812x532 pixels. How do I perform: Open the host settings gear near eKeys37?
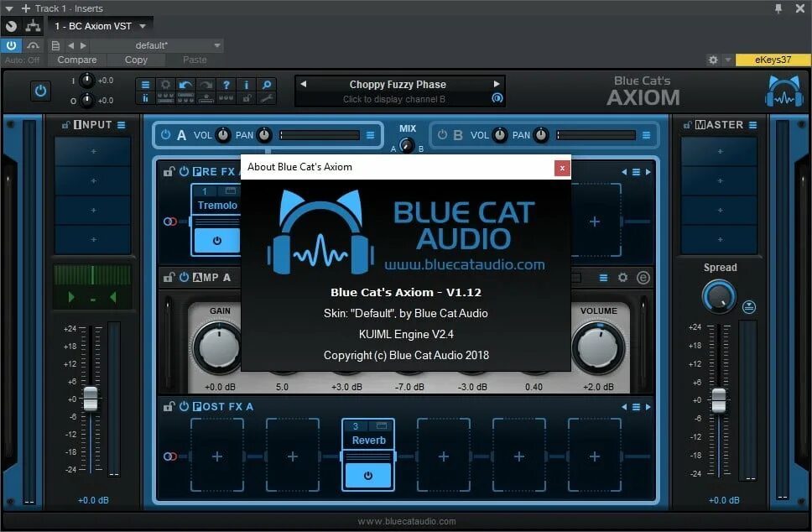(x=713, y=60)
